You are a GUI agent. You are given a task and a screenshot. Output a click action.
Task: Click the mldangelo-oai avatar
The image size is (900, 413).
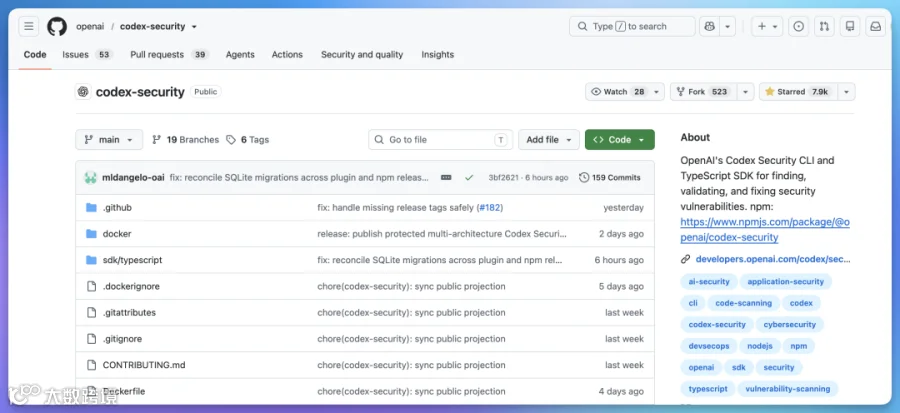[90, 177]
